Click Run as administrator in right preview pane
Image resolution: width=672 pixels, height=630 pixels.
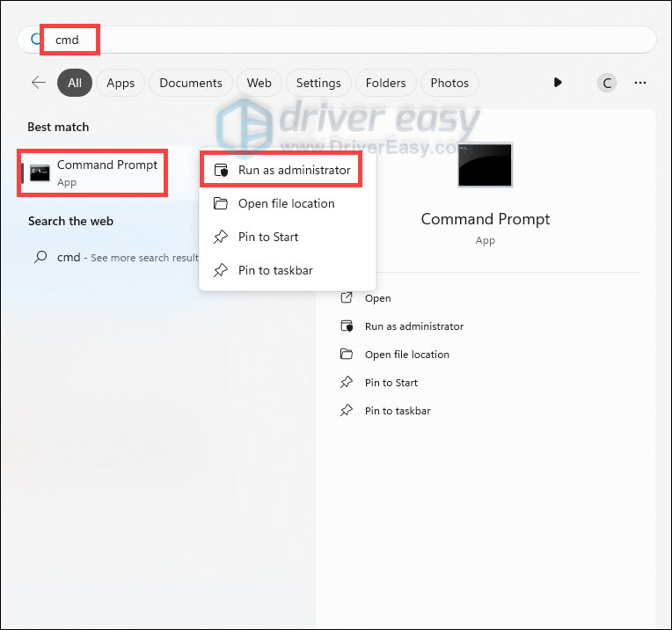tap(413, 326)
